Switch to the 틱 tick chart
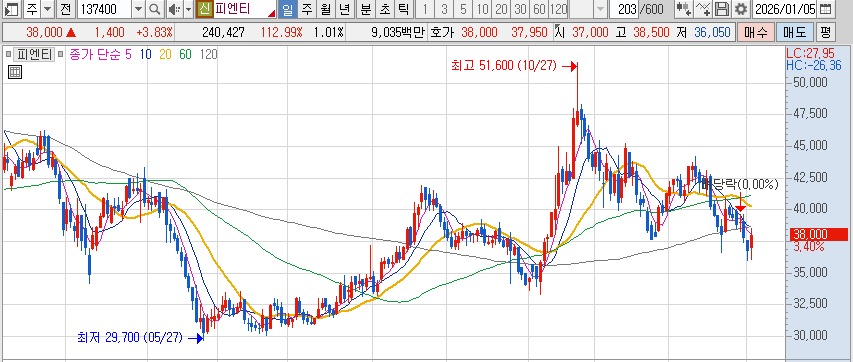The image size is (853, 362). (x=403, y=9)
